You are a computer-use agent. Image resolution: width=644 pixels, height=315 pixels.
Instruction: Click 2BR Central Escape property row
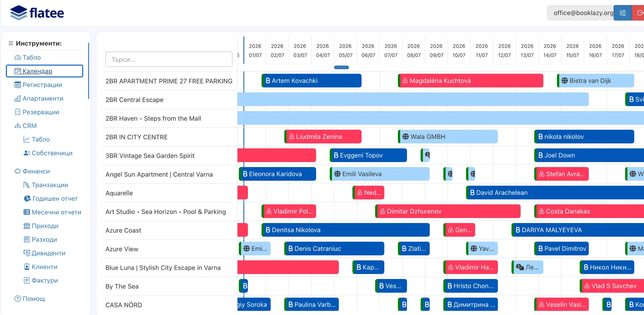169,100
